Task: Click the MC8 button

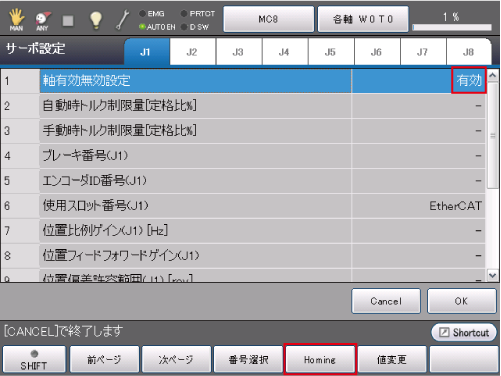Action: [x=268, y=19]
